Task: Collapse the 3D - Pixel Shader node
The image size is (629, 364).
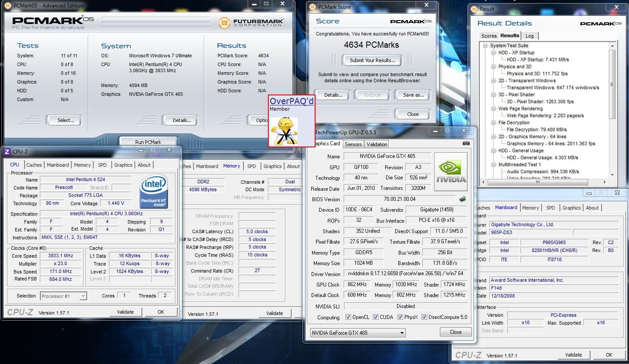Action: pyautogui.click(x=494, y=94)
